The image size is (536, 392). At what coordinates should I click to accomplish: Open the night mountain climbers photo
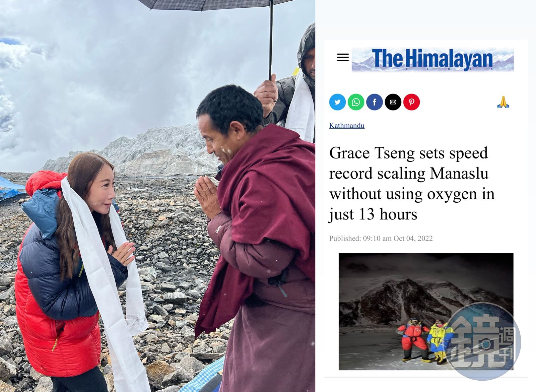(426, 311)
